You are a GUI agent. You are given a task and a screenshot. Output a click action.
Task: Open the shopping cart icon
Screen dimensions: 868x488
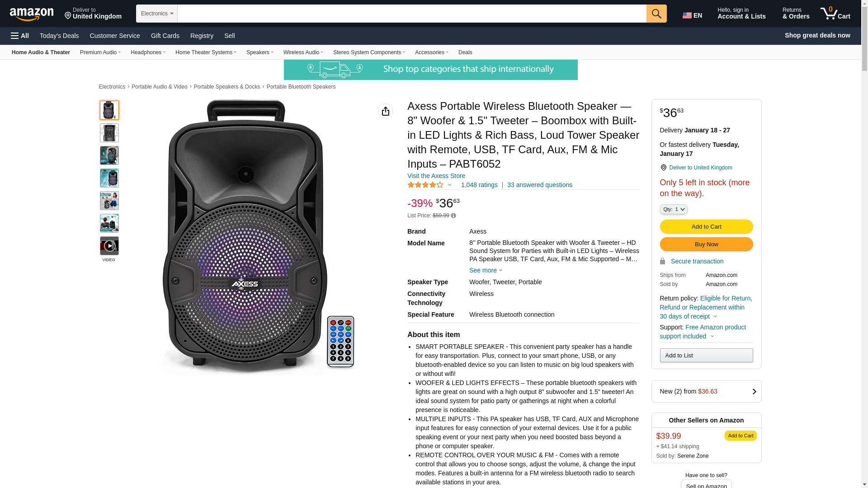click(x=835, y=14)
